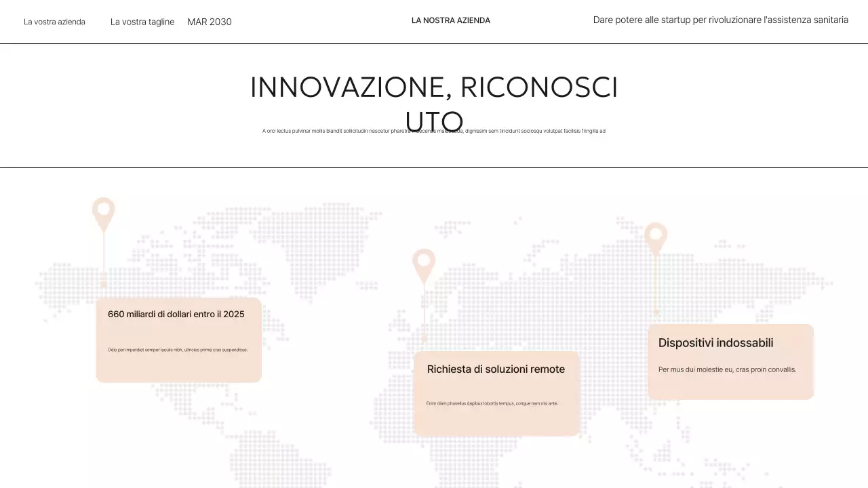Click the 'Per mus dui molestie eu' text
868x488 pixels.
click(727, 370)
